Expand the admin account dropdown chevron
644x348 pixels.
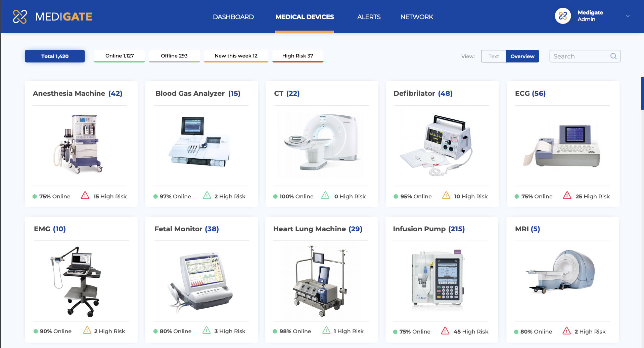point(628,16)
